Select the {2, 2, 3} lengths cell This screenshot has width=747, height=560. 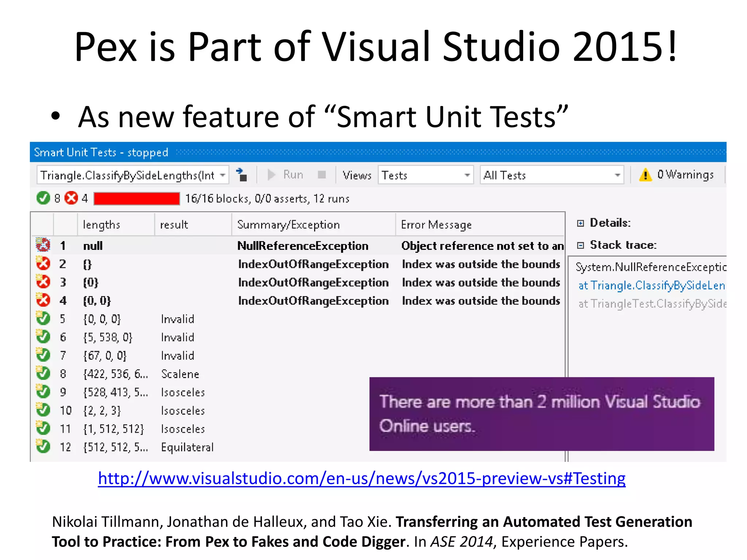[102, 411]
